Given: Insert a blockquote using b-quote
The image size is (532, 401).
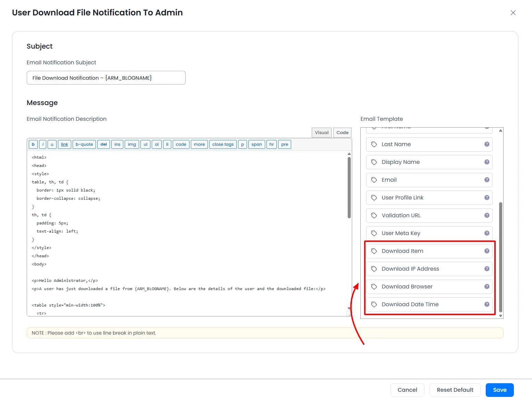Looking at the screenshot, I should coord(84,144).
